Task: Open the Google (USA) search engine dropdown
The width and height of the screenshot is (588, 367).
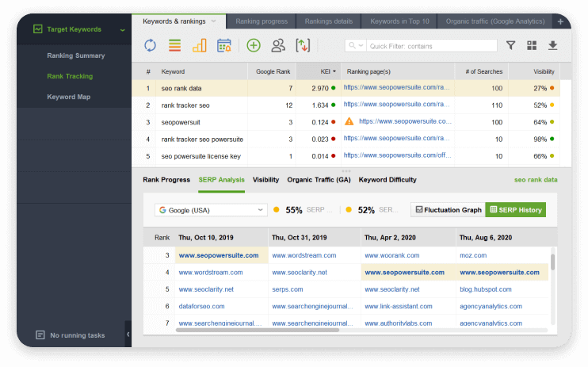Action: tap(211, 210)
